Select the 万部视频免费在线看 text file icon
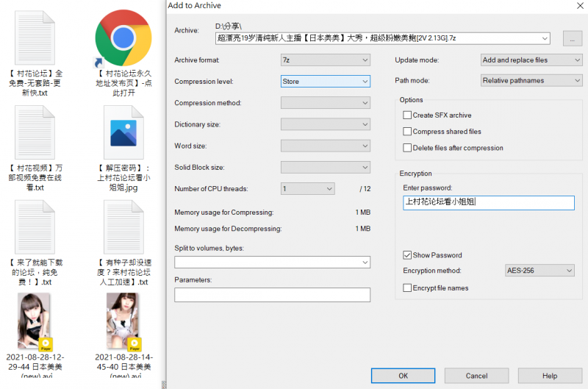The width and height of the screenshot is (588, 389). click(x=34, y=133)
